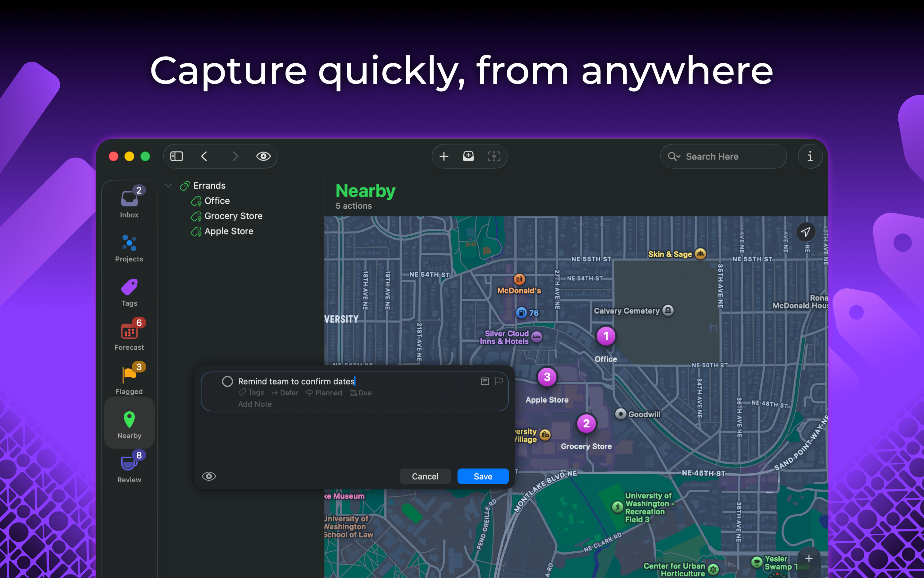Image resolution: width=924 pixels, height=578 pixels.
Task: Click map pin 1 for Office
Action: [605, 337]
